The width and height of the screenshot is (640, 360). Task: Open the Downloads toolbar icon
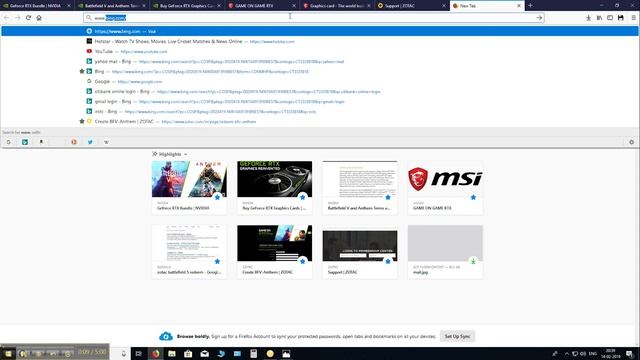pos(589,18)
